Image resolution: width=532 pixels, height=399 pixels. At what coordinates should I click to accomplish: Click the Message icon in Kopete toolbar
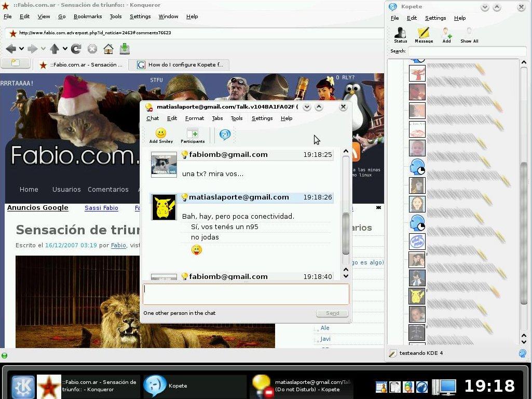[424, 35]
